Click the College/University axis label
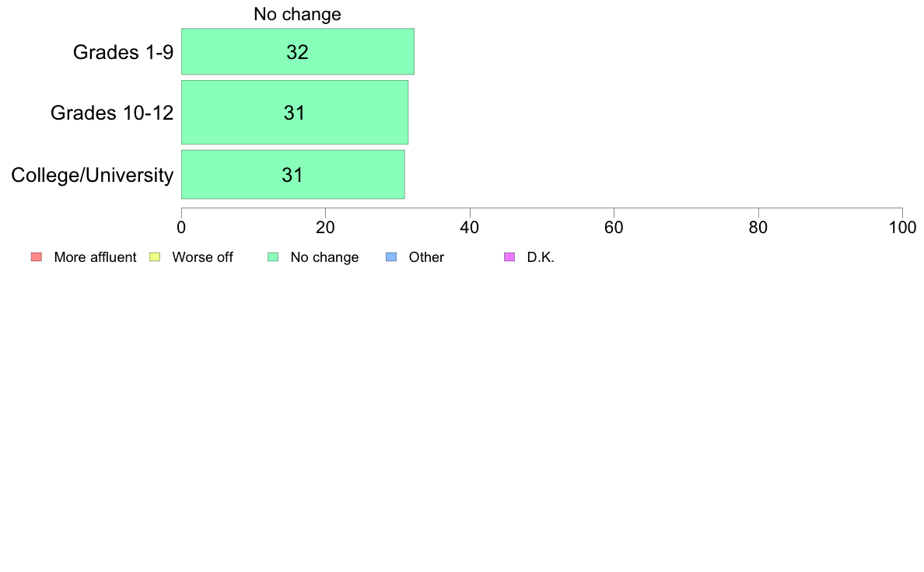The image size is (924, 572). click(x=93, y=176)
